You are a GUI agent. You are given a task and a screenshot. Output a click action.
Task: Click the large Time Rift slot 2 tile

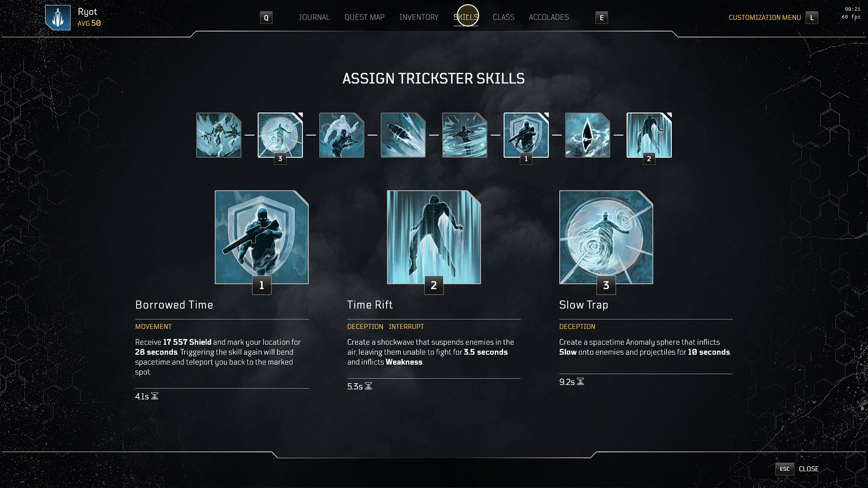coord(434,237)
